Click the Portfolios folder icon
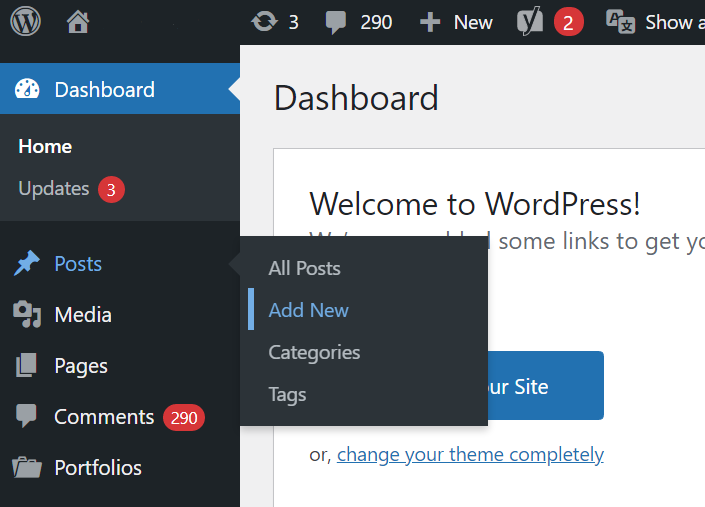705x507 pixels. click(x=27, y=468)
